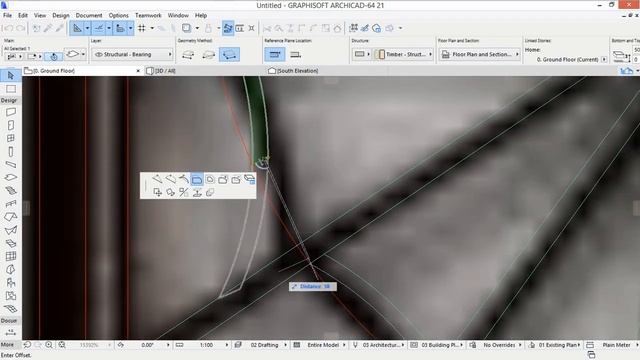Select the Window tool in the toolbox

(11, 138)
